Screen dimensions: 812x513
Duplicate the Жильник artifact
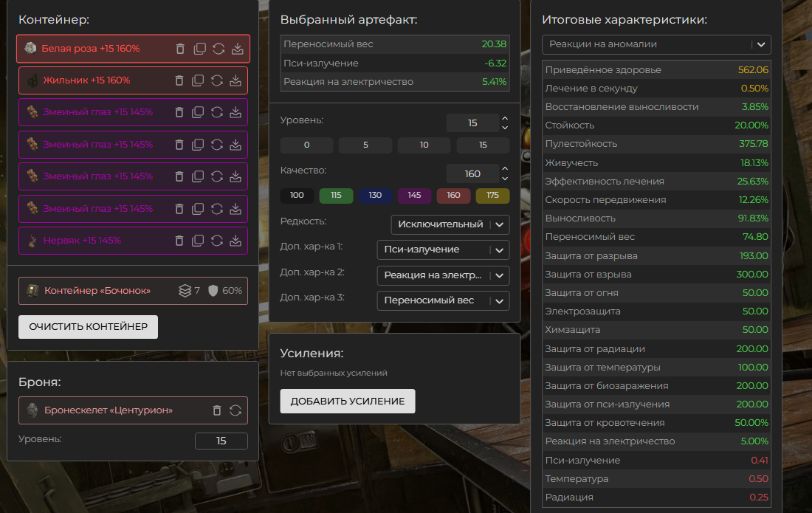[199, 80]
